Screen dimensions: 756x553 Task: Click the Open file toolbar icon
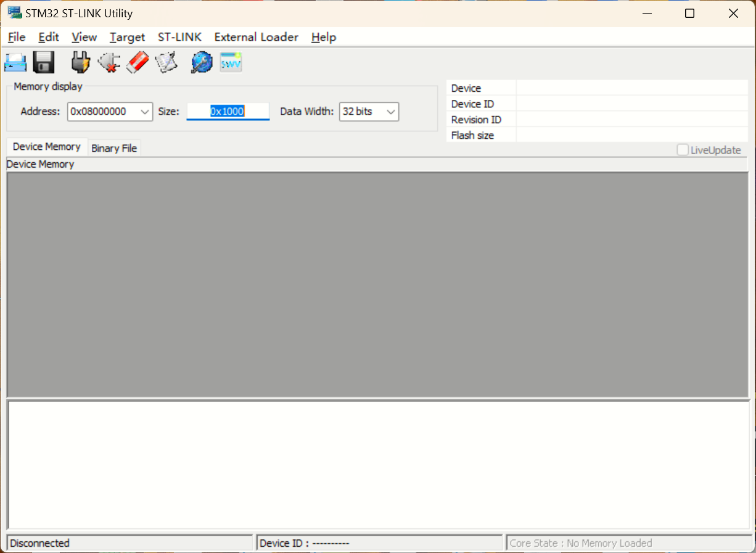15,62
